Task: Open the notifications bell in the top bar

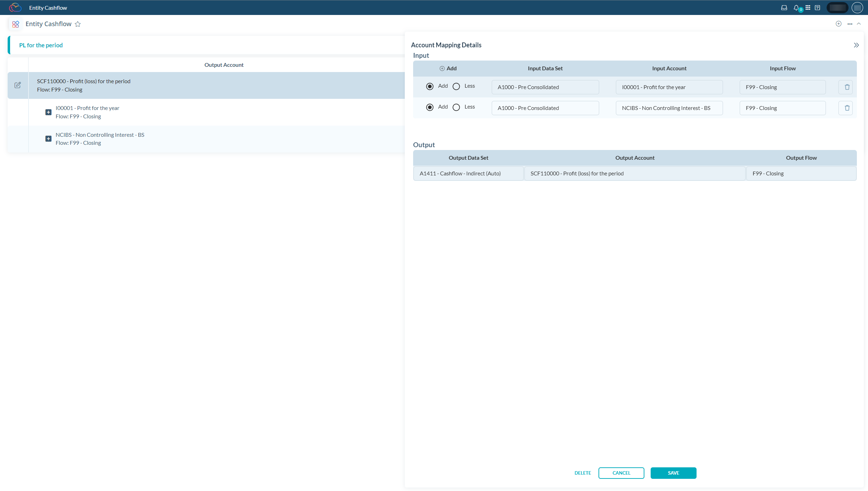Action: click(796, 7)
